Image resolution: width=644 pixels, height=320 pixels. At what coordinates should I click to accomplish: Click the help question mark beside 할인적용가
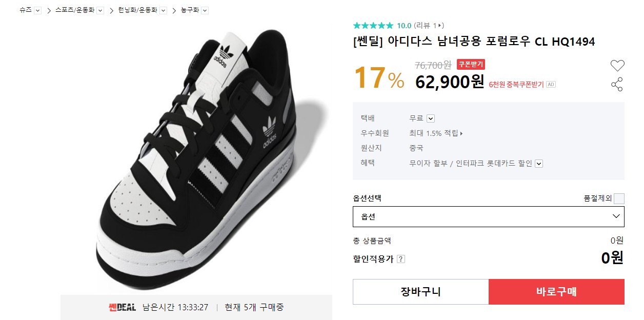[401, 259]
